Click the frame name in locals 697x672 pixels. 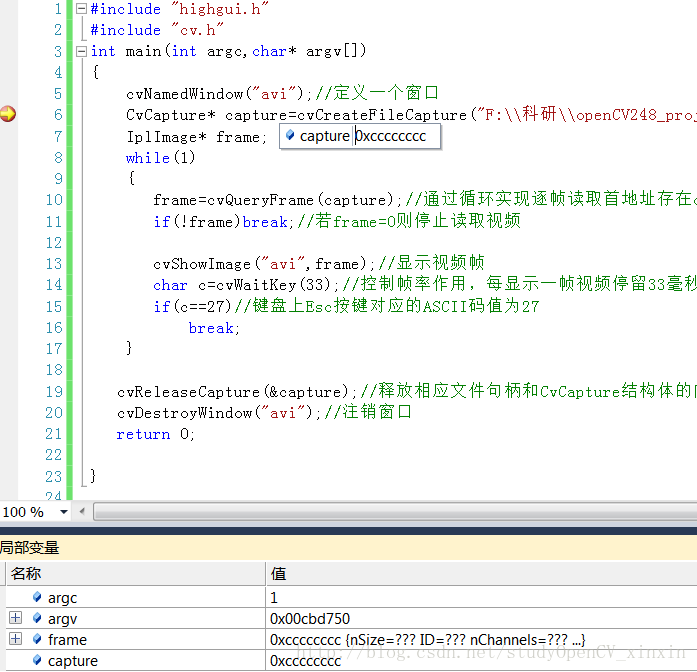tap(67, 640)
